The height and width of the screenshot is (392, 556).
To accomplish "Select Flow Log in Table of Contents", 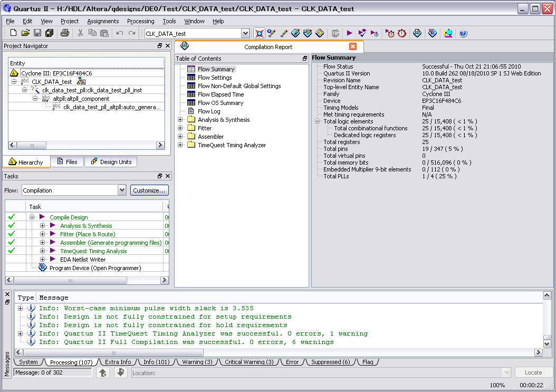I will pos(209,111).
